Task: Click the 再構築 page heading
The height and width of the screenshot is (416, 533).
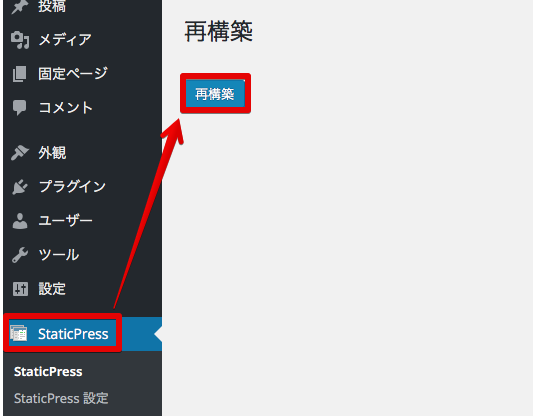Action: pyautogui.click(x=219, y=31)
